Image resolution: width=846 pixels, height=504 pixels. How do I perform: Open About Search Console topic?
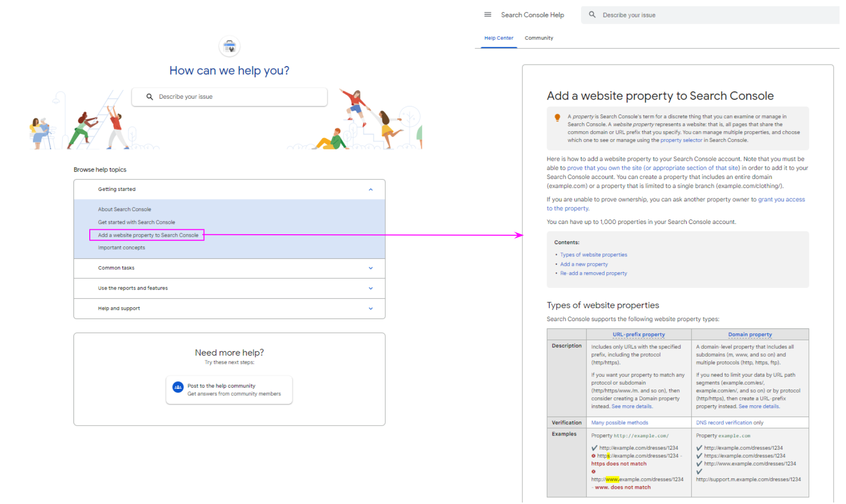[x=124, y=210]
